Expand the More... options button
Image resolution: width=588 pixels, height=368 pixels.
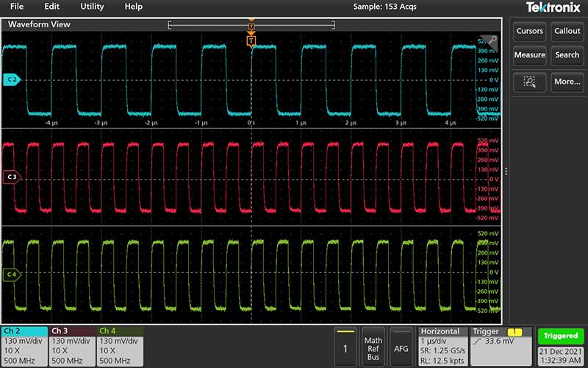coord(567,82)
